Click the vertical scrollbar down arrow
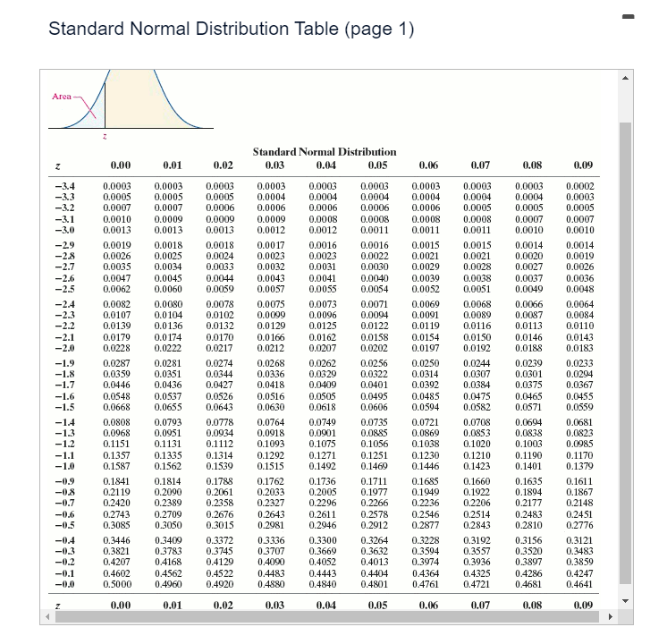 tap(626, 601)
